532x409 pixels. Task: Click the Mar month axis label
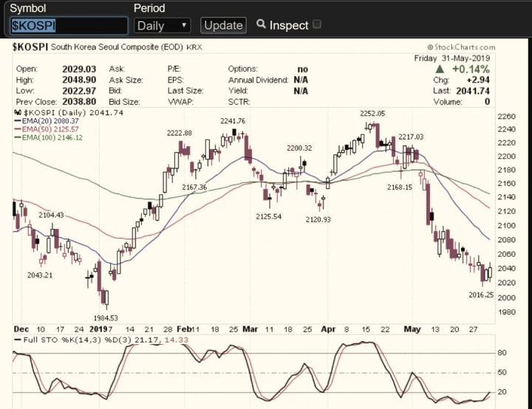(250, 329)
